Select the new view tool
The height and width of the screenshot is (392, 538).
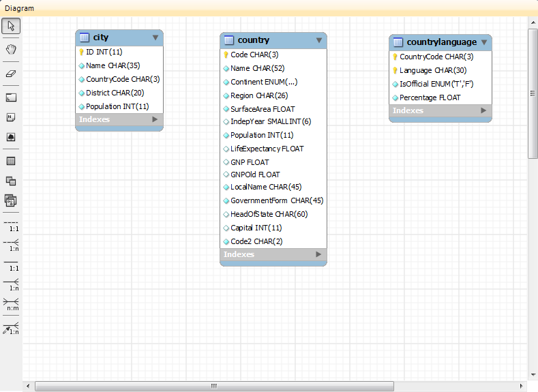[11, 181]
